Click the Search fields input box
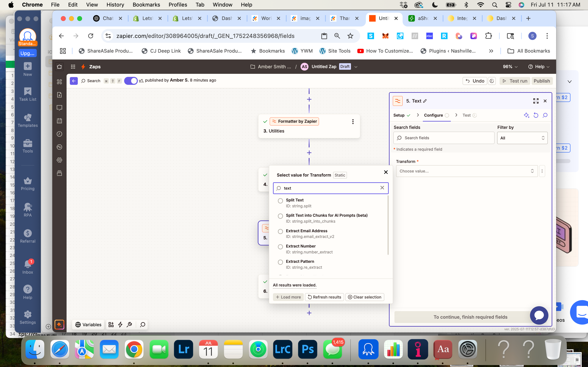 pyautogui.click(x=444, y=138)
